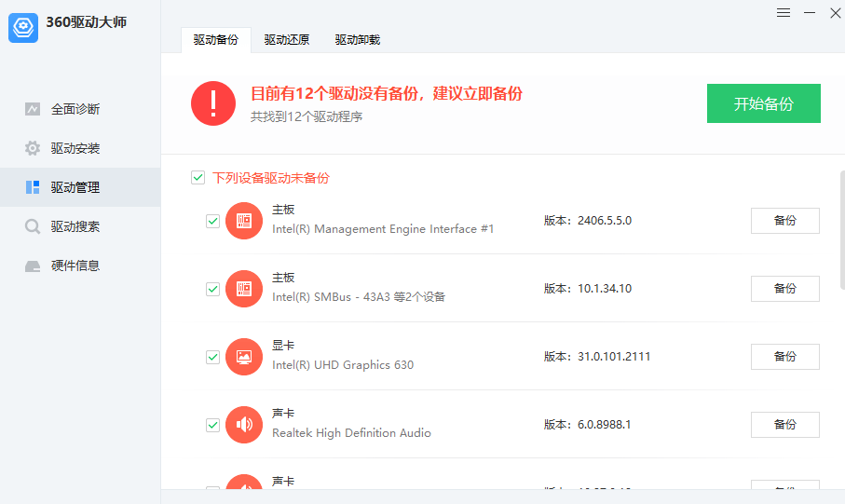Click version text 31.0.101.2111
Viewport: 845px width, 504px height.
coord(614,356)
